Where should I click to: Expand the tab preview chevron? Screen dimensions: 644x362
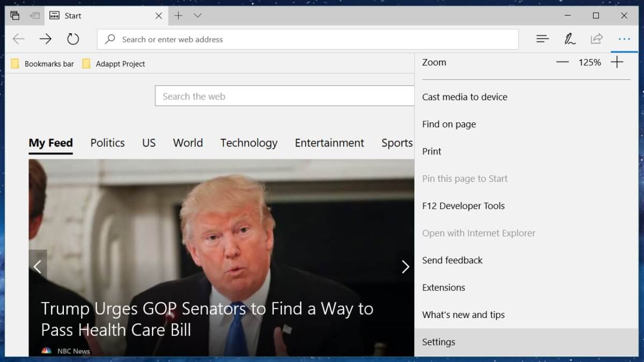[197, 16]
